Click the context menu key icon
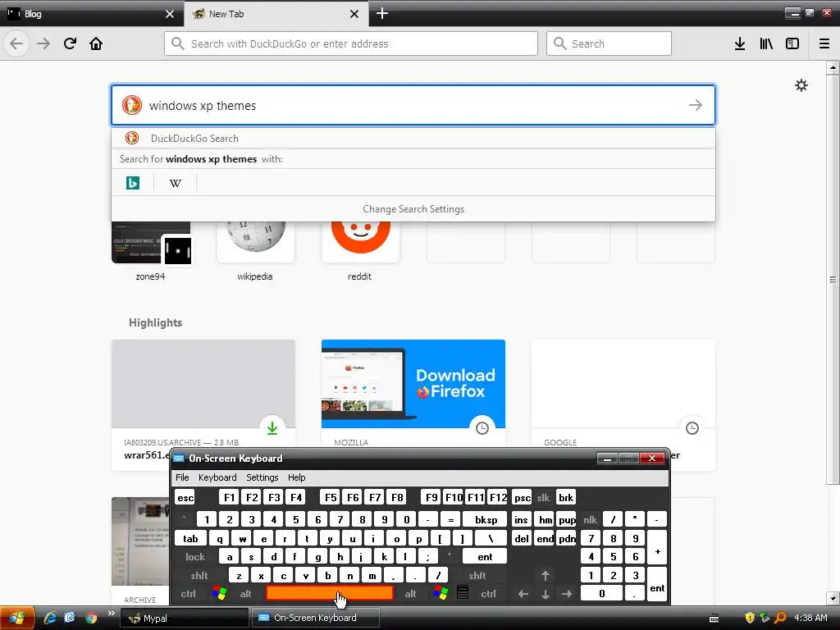Screen dimensions: 840x630 [463, 593]
